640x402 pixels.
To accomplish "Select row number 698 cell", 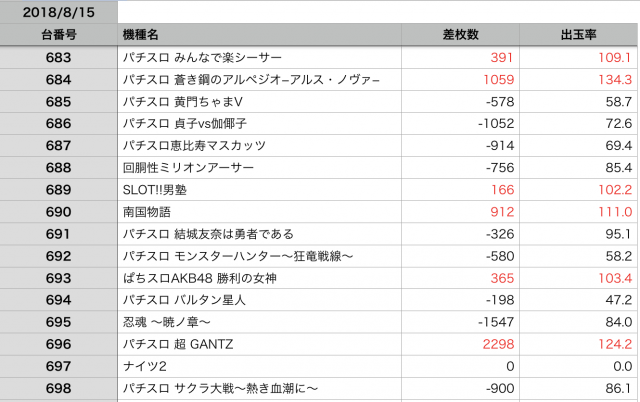I will (x=58, y=387).
